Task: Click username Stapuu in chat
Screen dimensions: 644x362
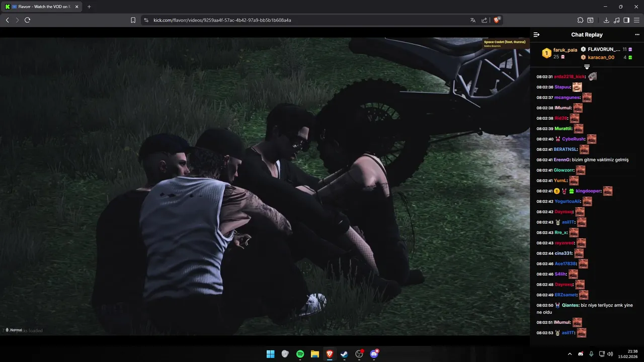Action: pos(562,87)
